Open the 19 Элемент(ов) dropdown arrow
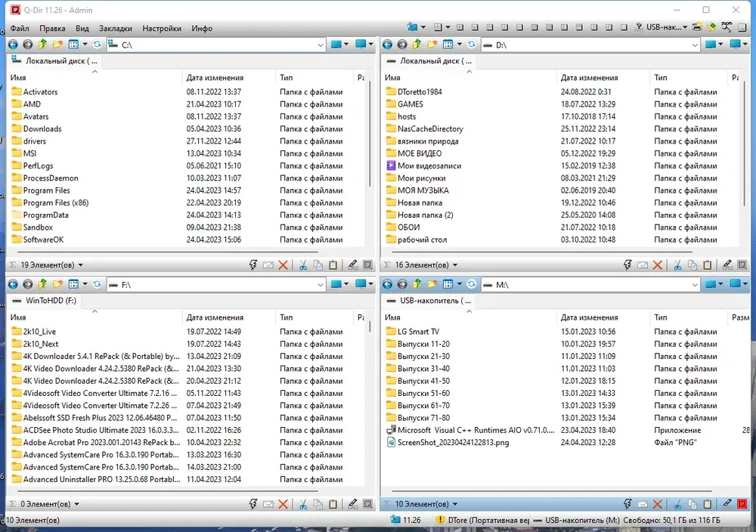The image size is (756, 532). (81, 265)
